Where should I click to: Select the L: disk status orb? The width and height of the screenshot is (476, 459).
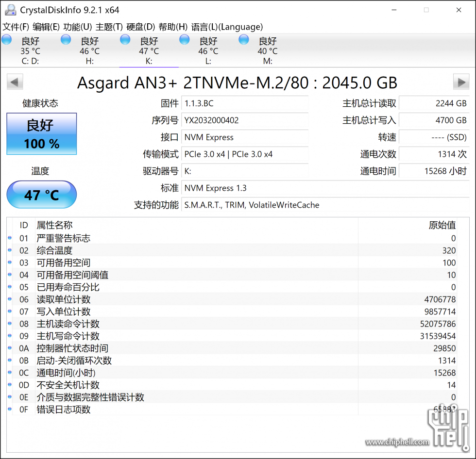pos(184,40)
